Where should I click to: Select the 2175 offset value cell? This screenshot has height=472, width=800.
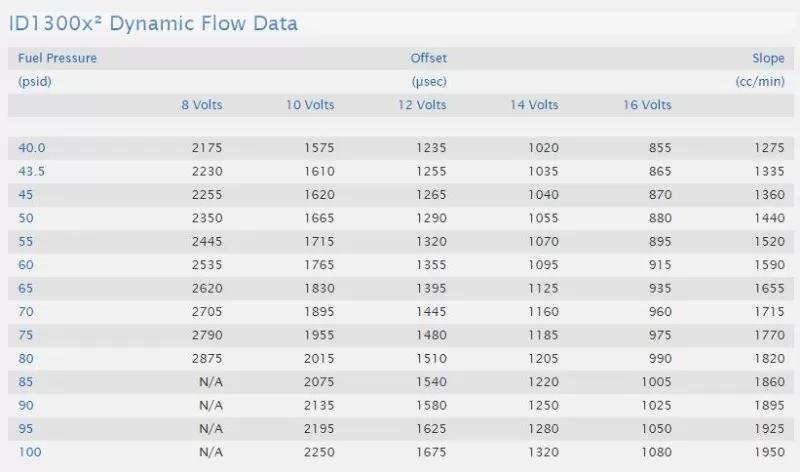point(207,148)
